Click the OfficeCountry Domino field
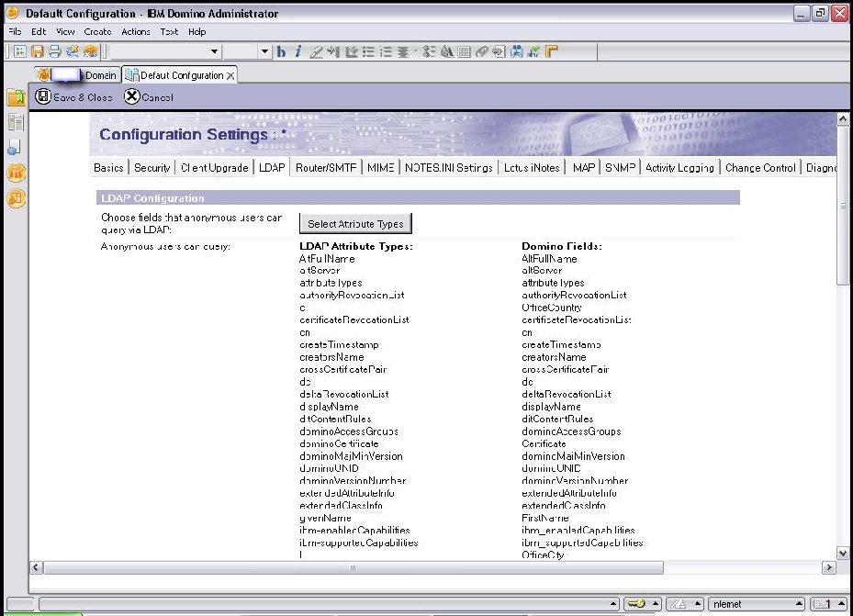 click(x=552, y=308)
